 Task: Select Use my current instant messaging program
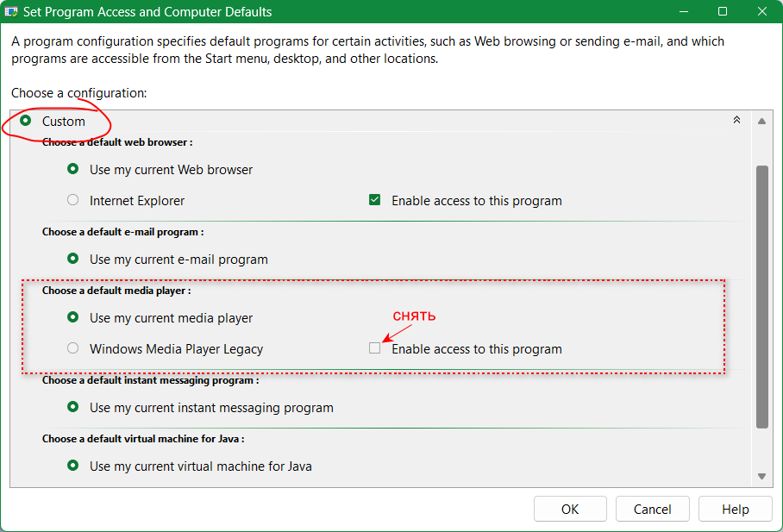[x=73, y=407]
